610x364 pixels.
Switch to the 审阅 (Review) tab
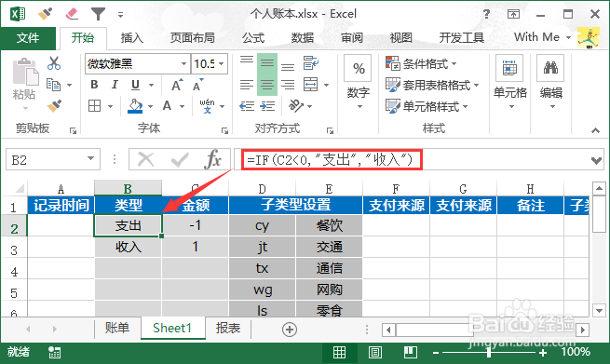click(x=352, y=38)
